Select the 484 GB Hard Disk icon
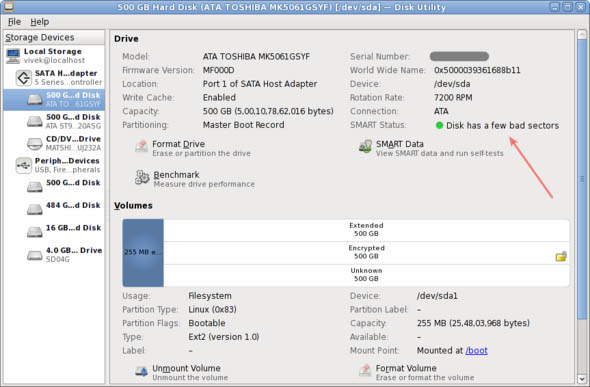This screenshot has height=387, width=590. [x=35, y=209]
